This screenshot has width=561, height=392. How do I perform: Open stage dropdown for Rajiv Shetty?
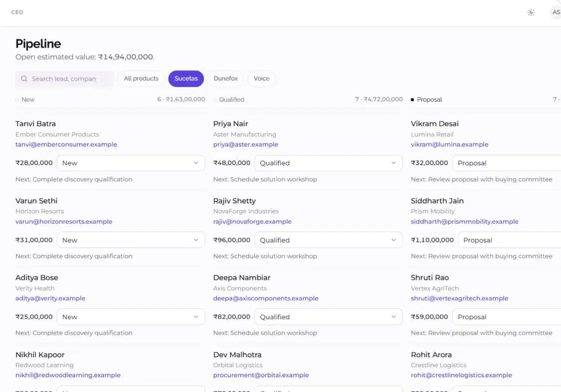pyautogui.click(x=328, y=240)
